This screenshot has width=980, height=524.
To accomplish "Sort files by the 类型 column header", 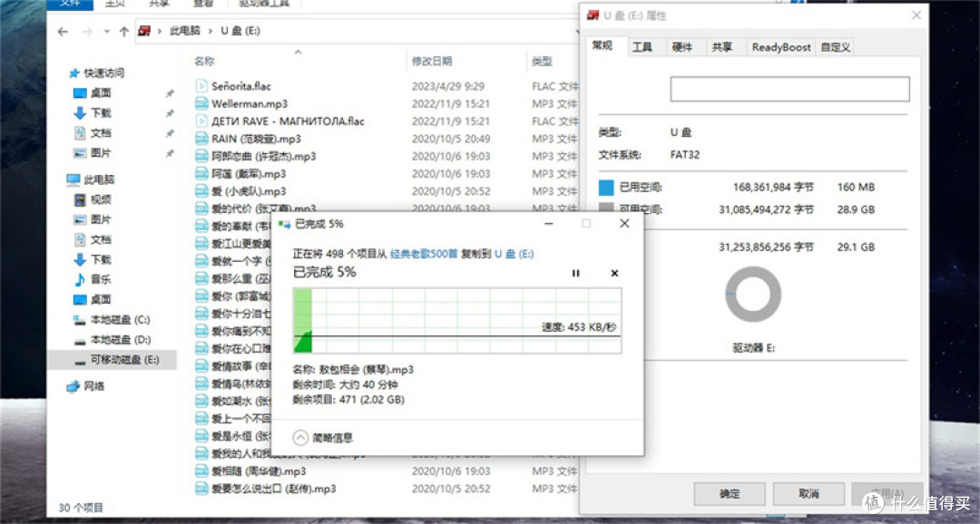I will tap(542, 62).
